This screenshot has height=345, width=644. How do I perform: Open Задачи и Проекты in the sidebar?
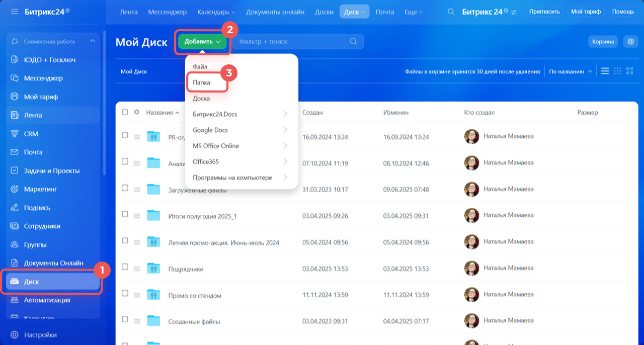click(53, 170)
